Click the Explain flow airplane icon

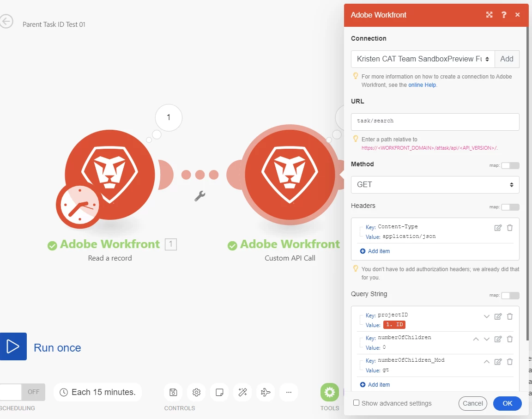coord(266,392)
